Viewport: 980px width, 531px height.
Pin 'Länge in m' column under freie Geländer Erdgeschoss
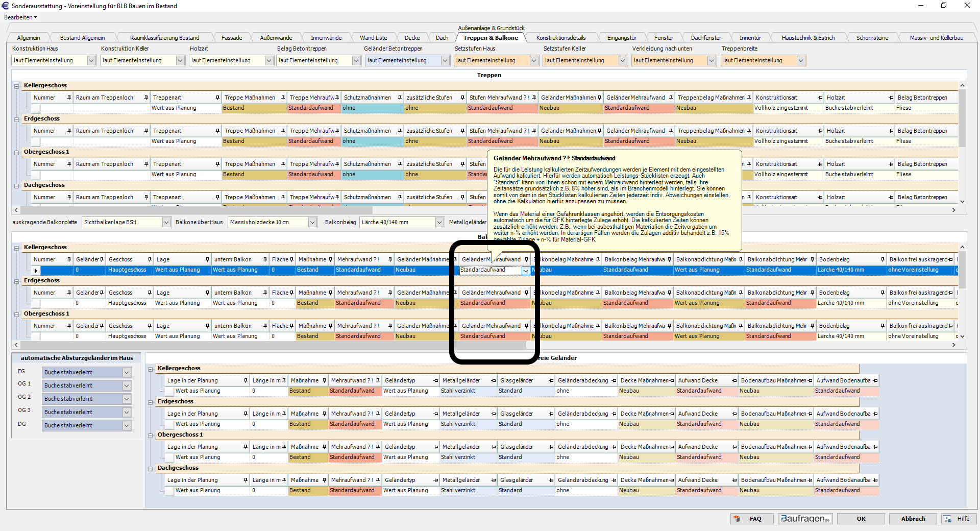point(284,414)
